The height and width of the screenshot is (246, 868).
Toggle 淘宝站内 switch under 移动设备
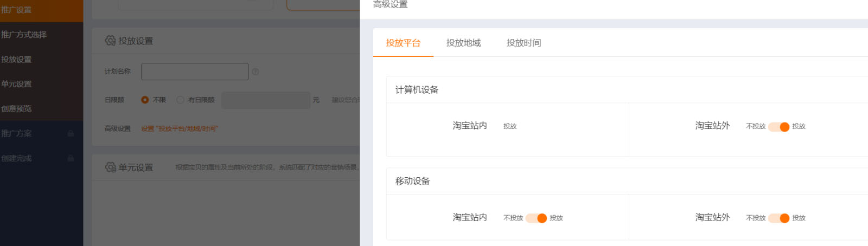click(536, 218)
